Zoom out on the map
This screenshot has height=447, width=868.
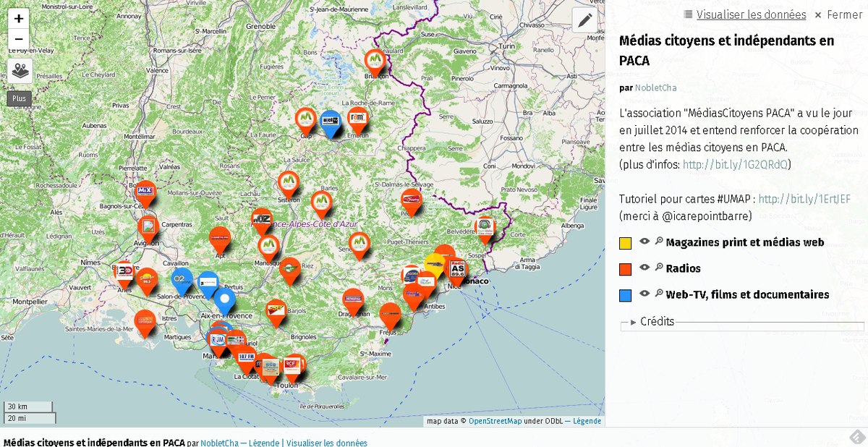pyautogui.click(x=19, y=39)
